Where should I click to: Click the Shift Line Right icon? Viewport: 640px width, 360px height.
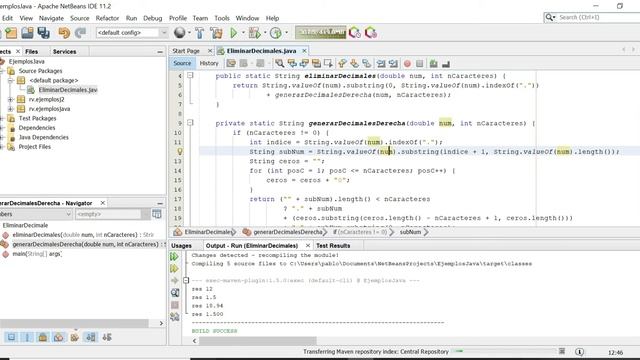(393, 63)
